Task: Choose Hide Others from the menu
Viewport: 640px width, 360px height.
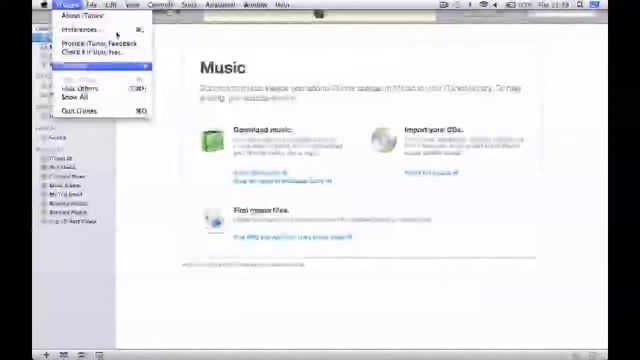Action: pyautogui.click(x=102, y=89)
